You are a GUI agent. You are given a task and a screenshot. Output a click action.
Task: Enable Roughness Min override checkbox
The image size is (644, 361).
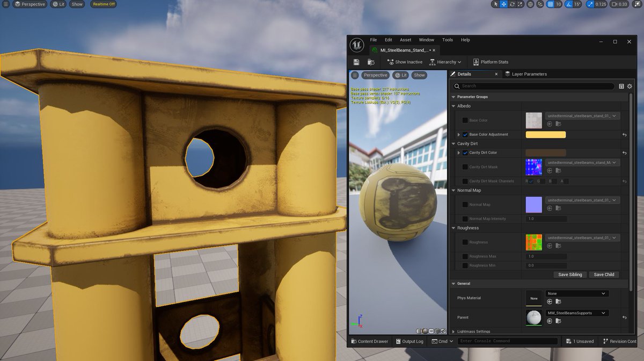(x=465, y=265)
